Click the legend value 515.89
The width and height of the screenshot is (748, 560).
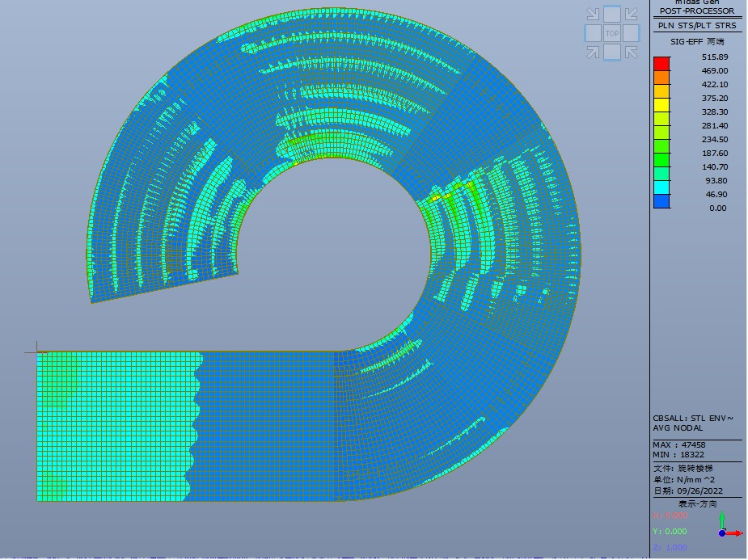point(715,57)
